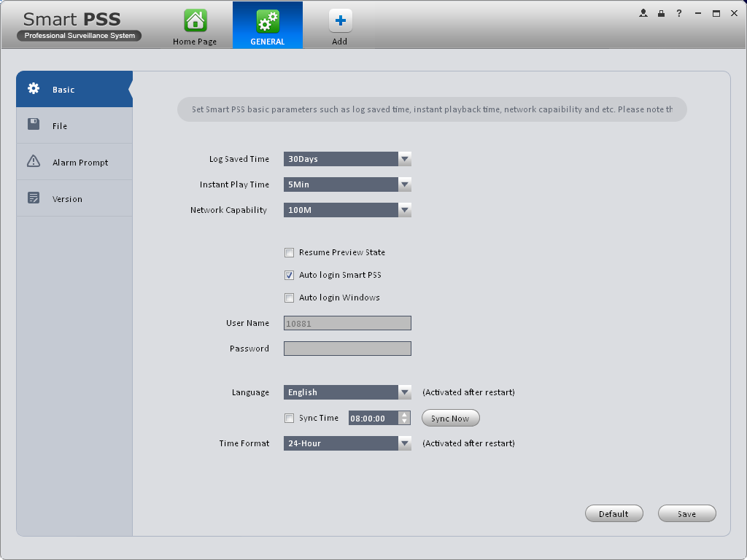Switch to File settings tab
The image size is (747, 560).
(74, 125)
